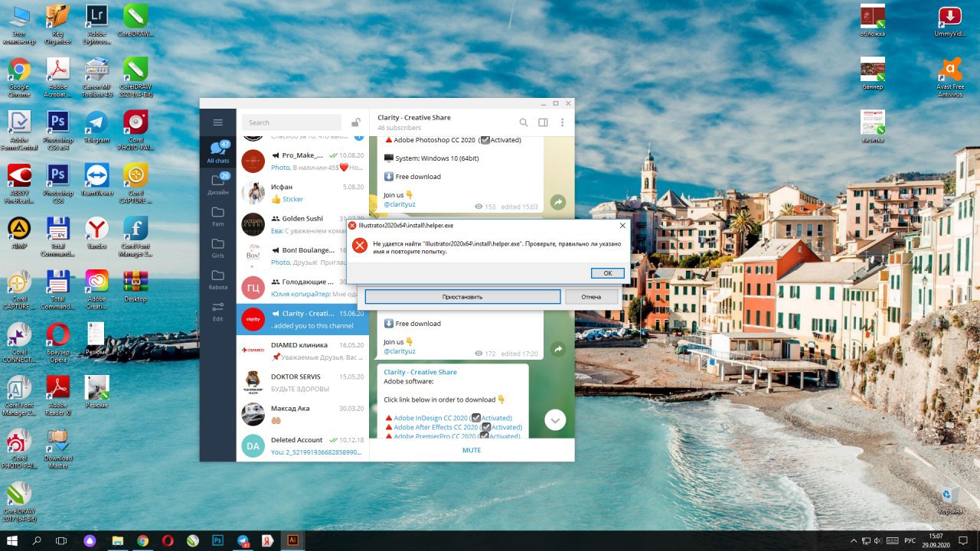The height and width of the screenshot is (551, 980).
Task: Open CorelDRAW 2017 (64-Bit) desktop icon
Action: (x=19, y=503)
